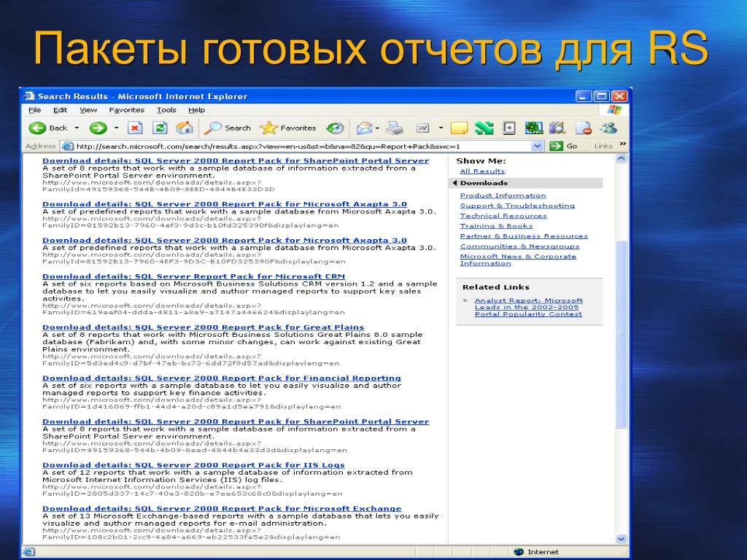This screenshot has height=560, width=747.
Task: Click the asterisk page toolbar icon
Action: coord(509,128)
